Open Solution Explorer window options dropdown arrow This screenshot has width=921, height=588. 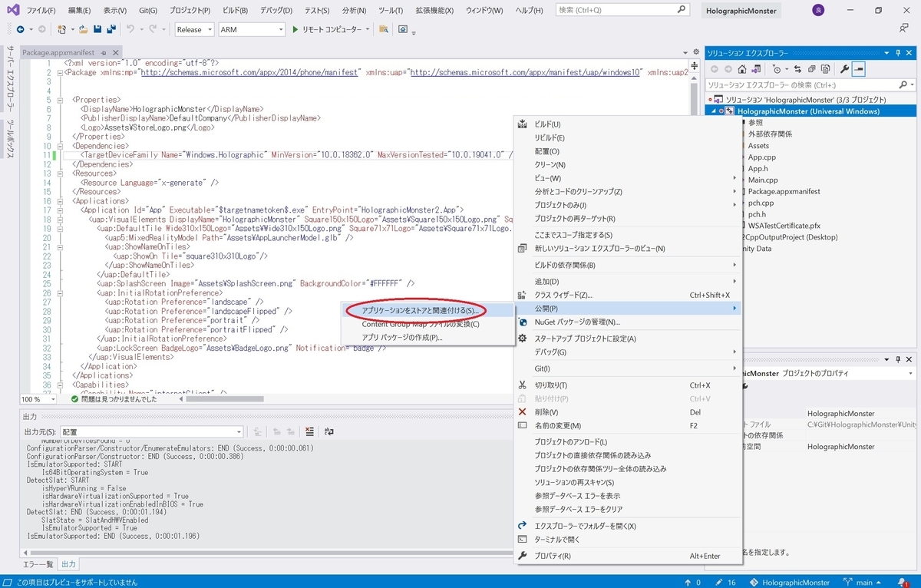pos(886,52)
